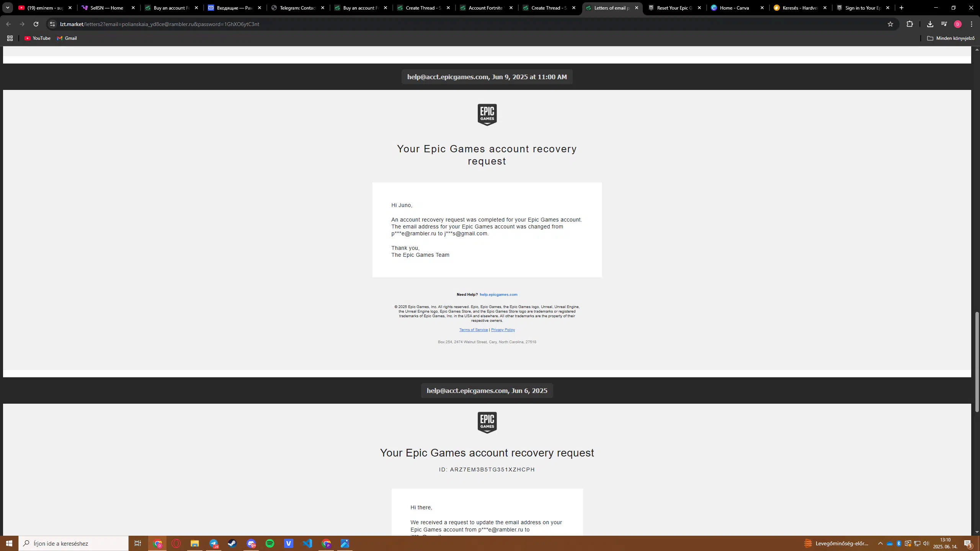Reload the current page
The image size is (980, 551).
click(x=36, y=24)
